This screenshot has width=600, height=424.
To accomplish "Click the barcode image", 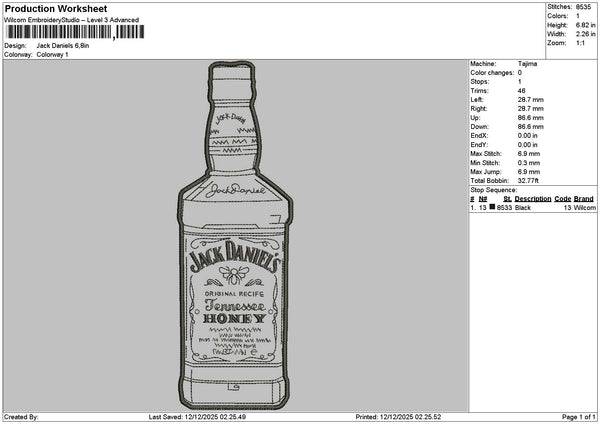I will tap(75, 32).
